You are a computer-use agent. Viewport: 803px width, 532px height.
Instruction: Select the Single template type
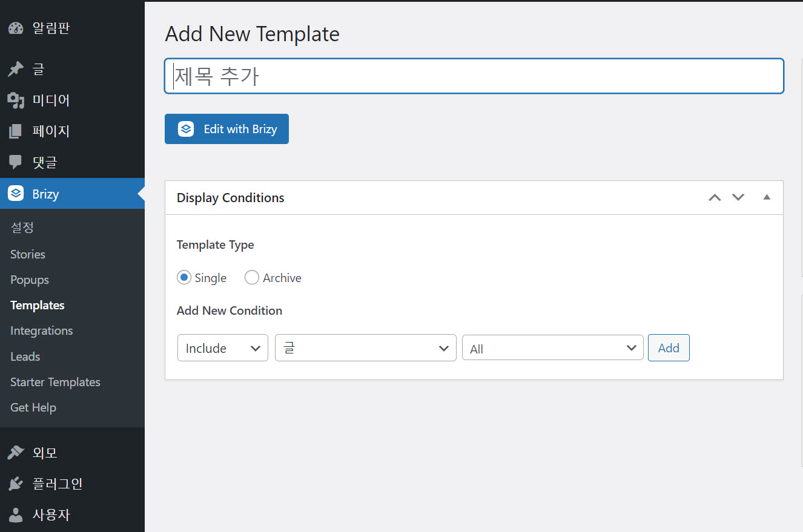pyautogui.click(x=184, y=278)
